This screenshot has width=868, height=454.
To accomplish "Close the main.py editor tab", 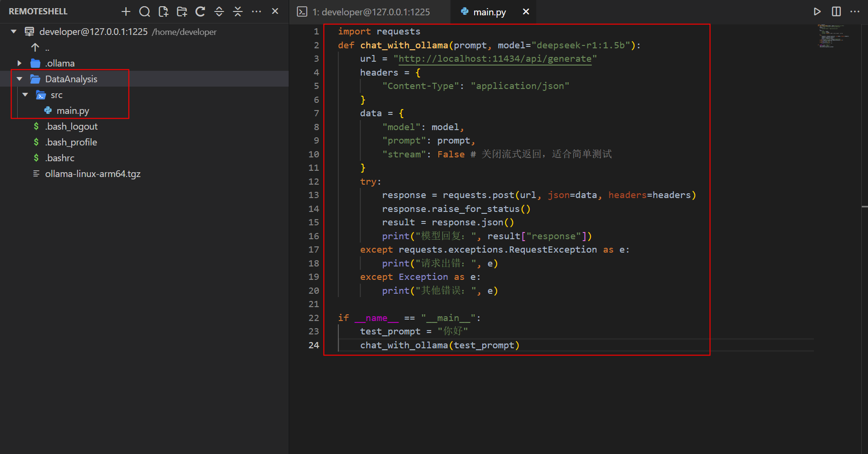I will pos(526,11).
